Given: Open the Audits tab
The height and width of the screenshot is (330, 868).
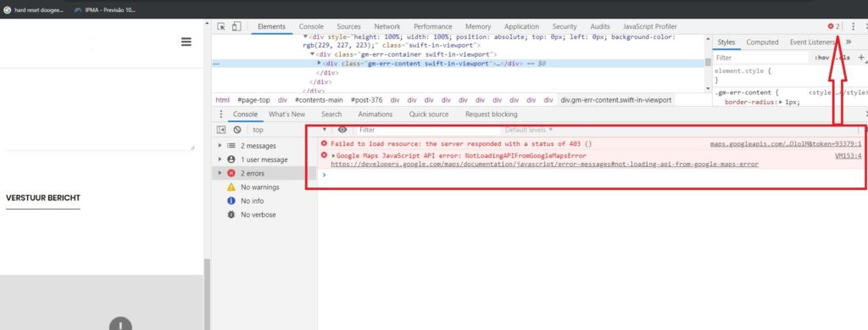Looking at the screenshot, I should click(x=600, y=26).
